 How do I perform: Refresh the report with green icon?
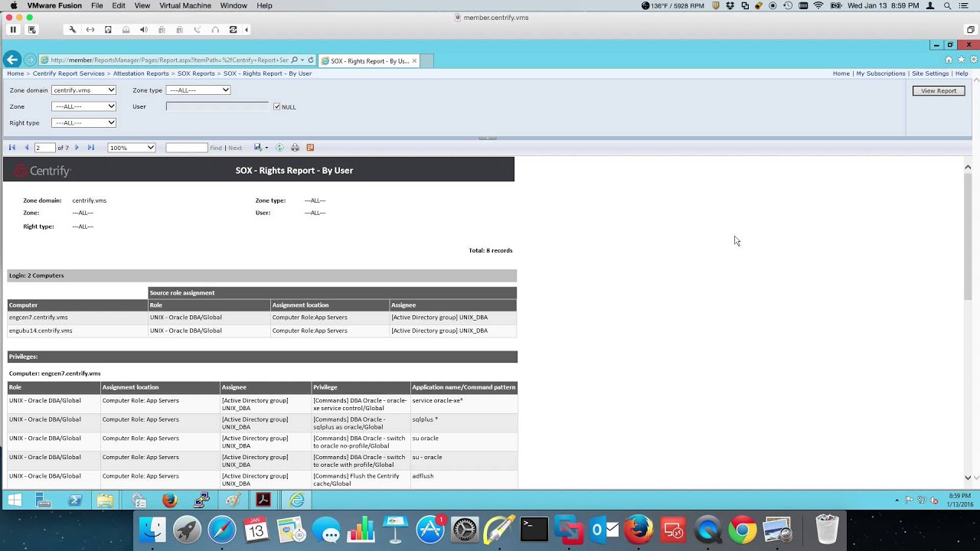pyautogui.click(x=279, y=148)
